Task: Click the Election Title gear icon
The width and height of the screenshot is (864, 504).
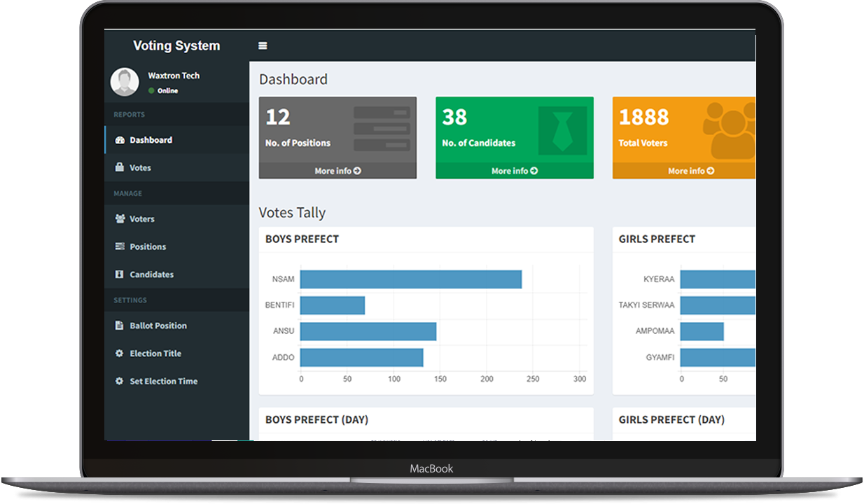Action: (119, 353)
